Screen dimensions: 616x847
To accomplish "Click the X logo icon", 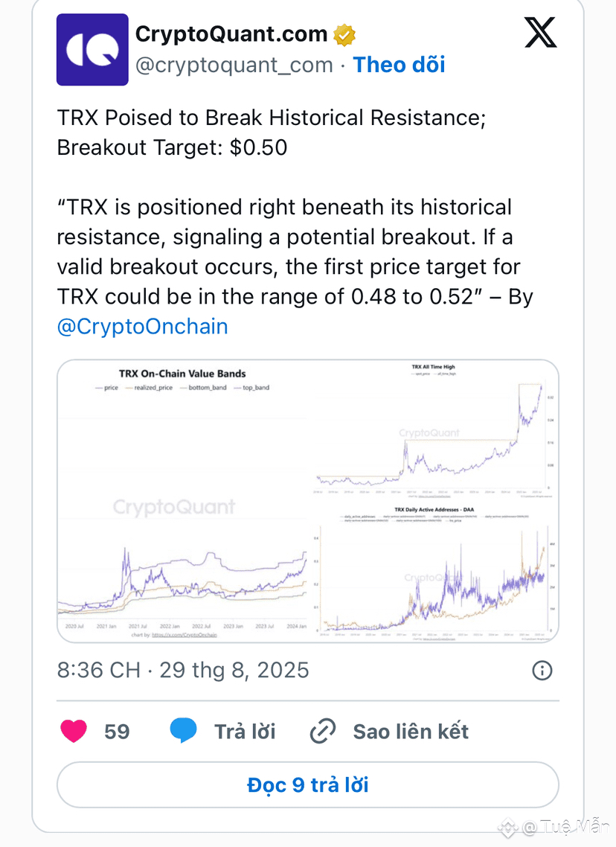I will 540,33.
